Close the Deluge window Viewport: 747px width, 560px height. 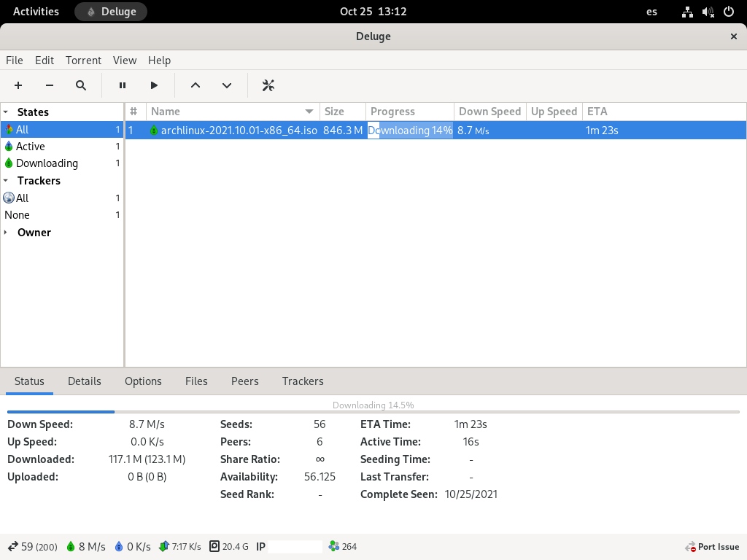click(x=734, y=36)
